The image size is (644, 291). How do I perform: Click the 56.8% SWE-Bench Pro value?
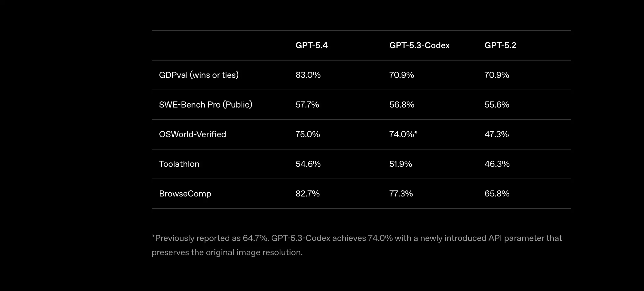pyautogui.click(x=402, y=105)
